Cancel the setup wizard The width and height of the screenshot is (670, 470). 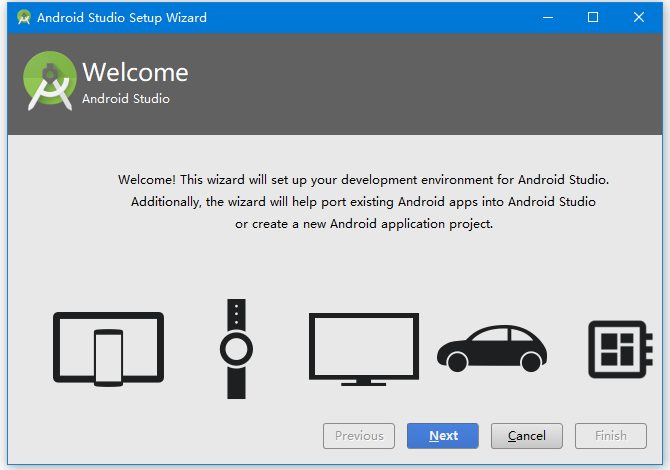[x=526, y=436]
